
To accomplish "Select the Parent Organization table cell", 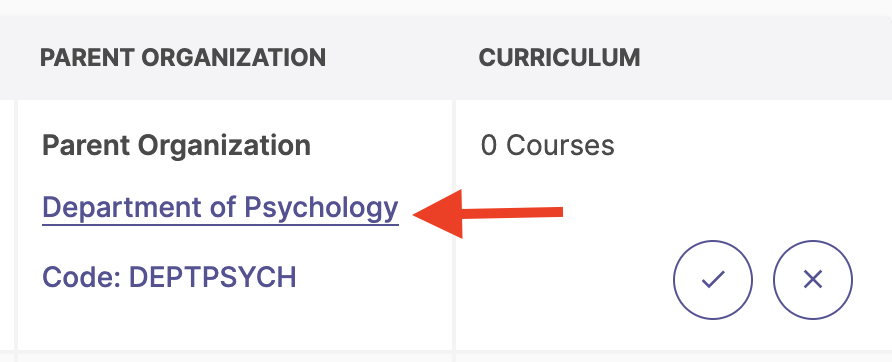I will click(x=235, y=225).
